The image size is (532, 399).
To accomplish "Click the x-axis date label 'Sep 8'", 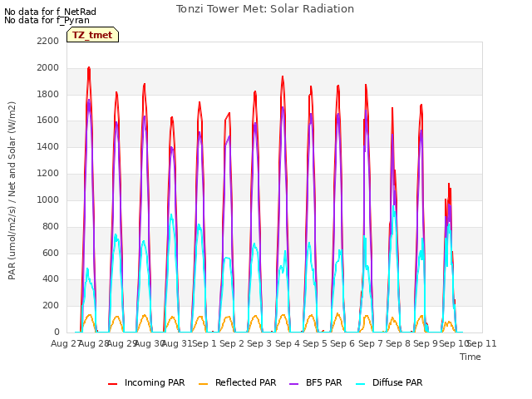I will [x=398, y=343].
